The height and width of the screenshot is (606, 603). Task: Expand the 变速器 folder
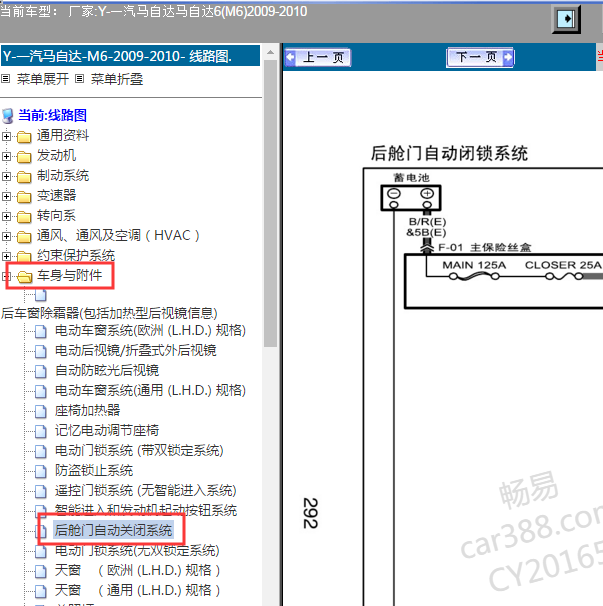[x=6, y=196]
